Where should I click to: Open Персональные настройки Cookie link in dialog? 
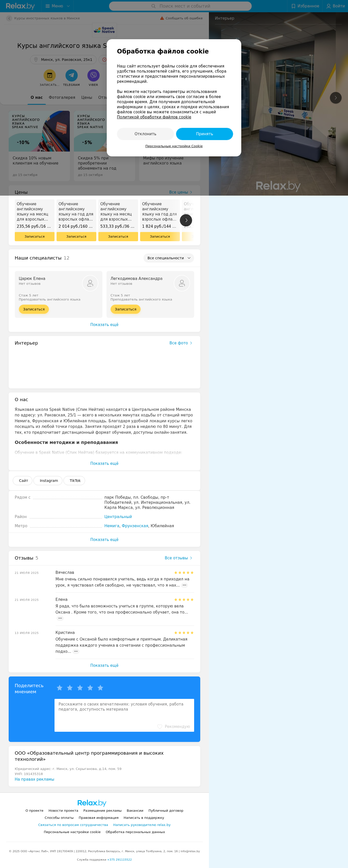(174, 146)
